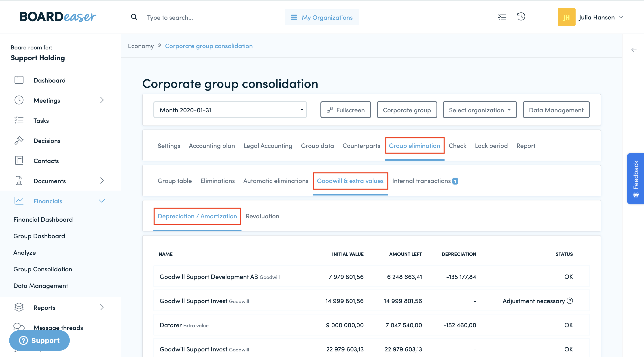
Task: Select the Goodwill & extra values sub-tab
Action: tap(350, 181)
